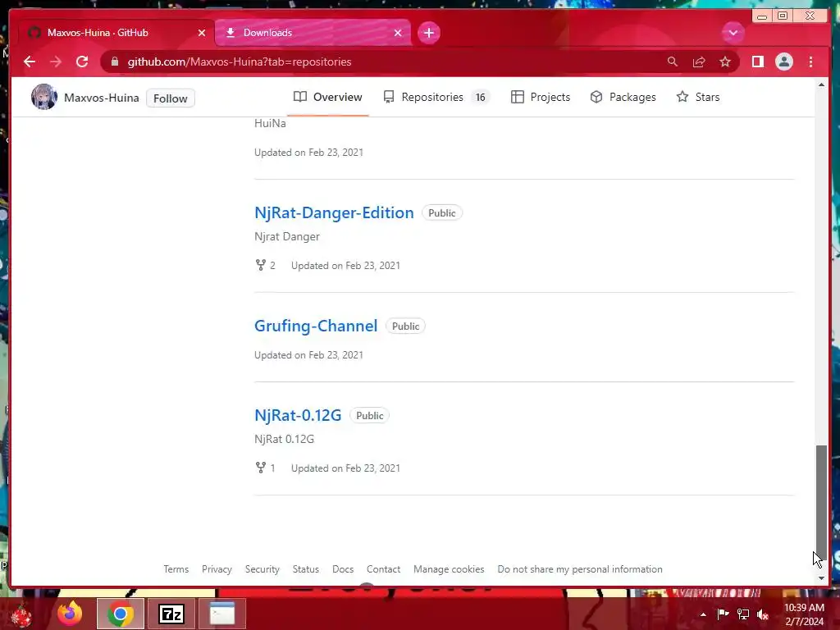Image resolution: width=840 pixels, height=630 pixels.
Task: Open the Overview profile tab
Action: point(328,97)
